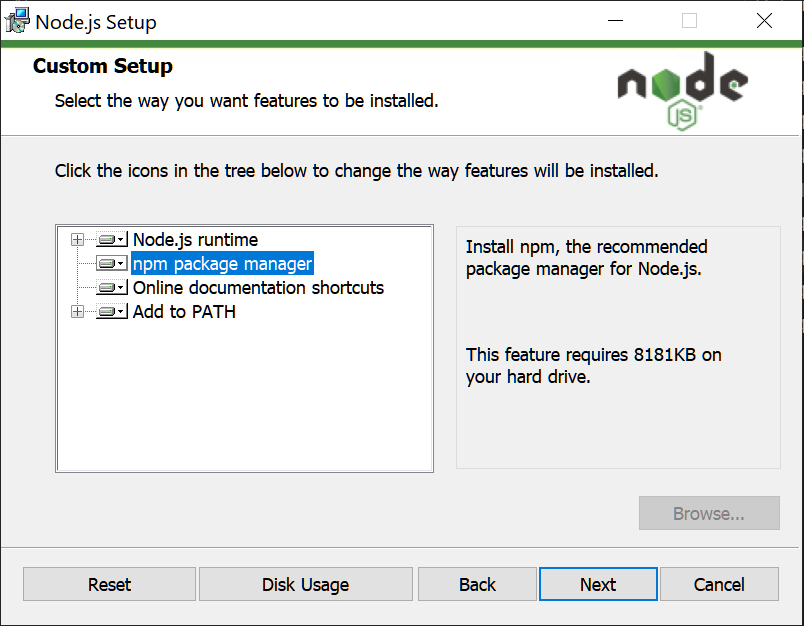Click the installer icon in the title bar
The image size is (804, 626).
(x=17, y=20)
